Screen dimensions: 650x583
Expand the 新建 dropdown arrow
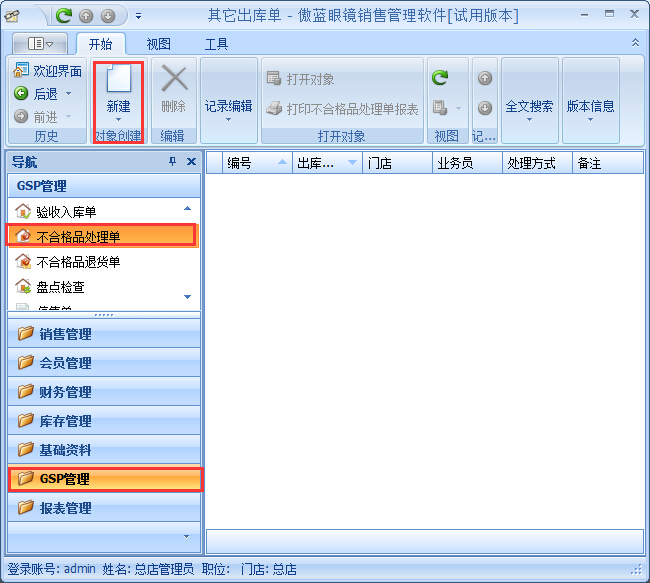(x=119, y=119)
